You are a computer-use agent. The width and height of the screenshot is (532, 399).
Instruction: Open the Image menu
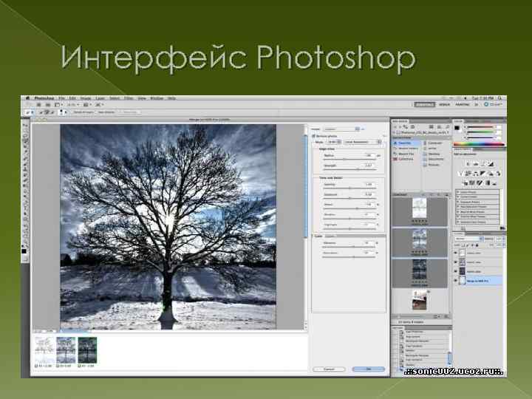click(x=86, y=98)
